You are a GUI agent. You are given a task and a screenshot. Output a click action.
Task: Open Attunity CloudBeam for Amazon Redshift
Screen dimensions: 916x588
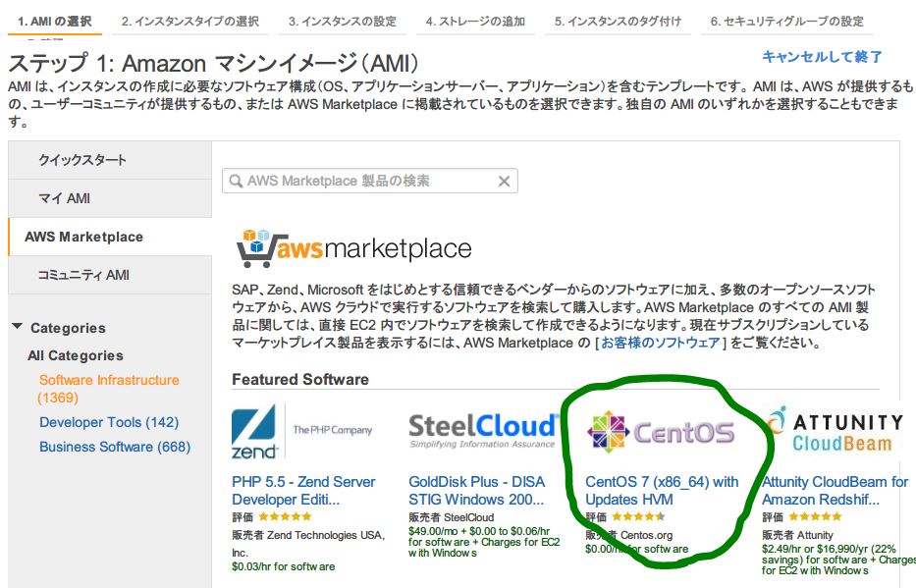(x=835, y=491)
